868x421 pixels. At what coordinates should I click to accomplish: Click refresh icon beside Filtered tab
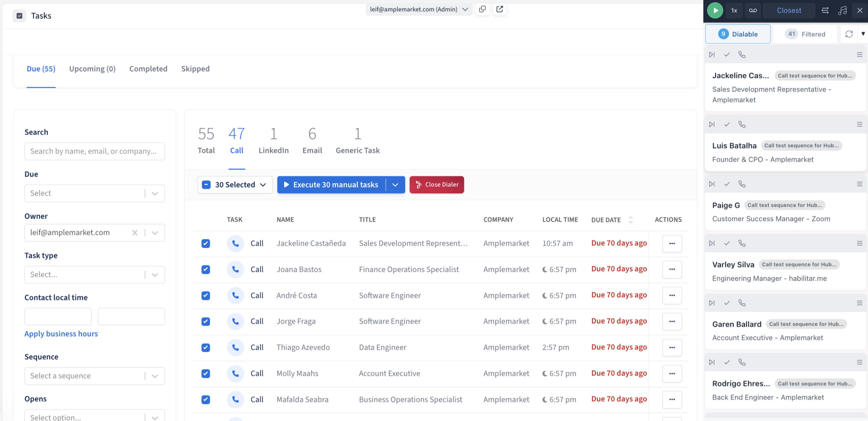[x=849, y=34]
